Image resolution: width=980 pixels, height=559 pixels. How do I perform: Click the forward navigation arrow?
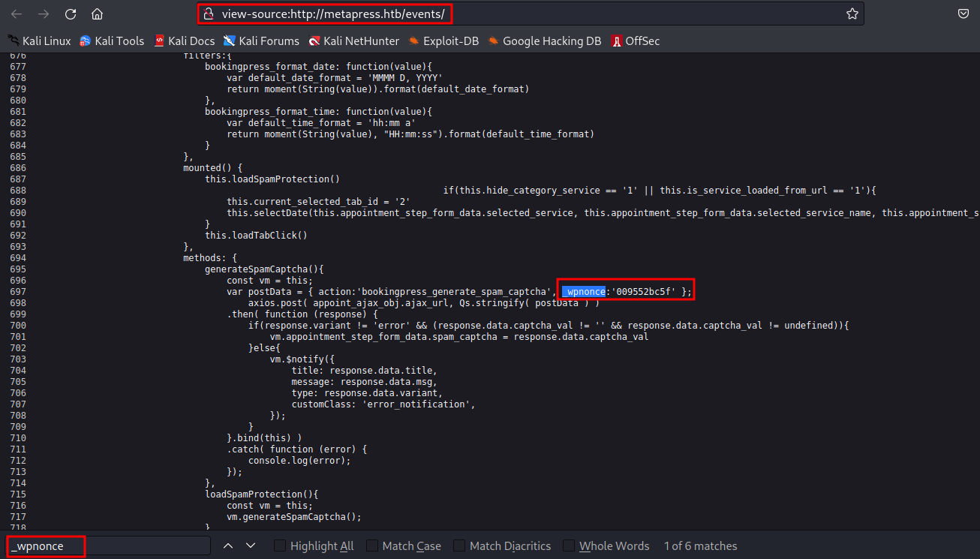[x=44, y=14]
